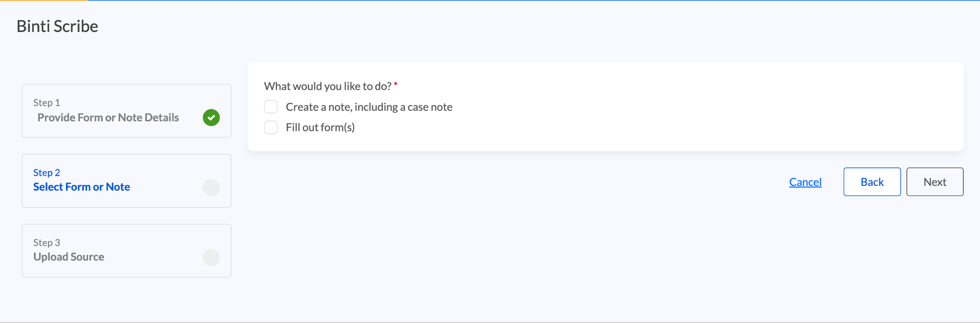Viewport: 980px width, 323px height.
Task: Go back with the Back button
Action: tap(872, 182)
